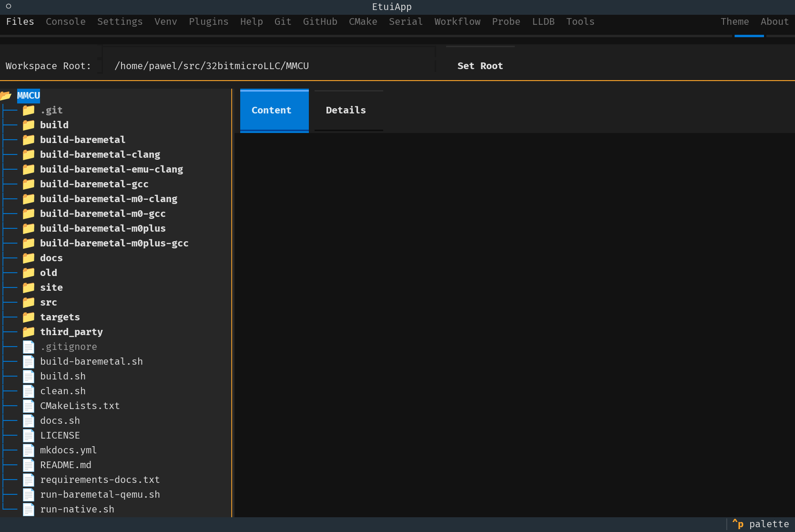The height and width of the screenshot is (532, 795).
Task: Click the build-baremetal folder icon
Action: pyautogui.click(x=29, y=140)
